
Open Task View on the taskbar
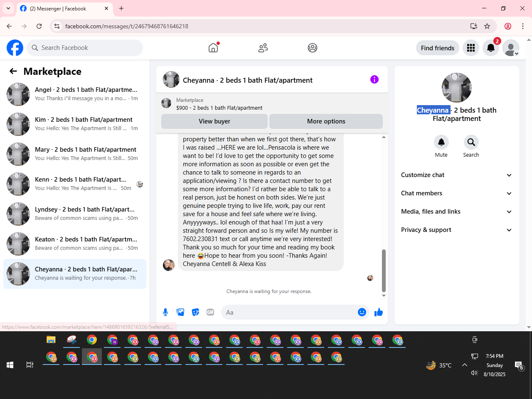(x=30, y=365)
